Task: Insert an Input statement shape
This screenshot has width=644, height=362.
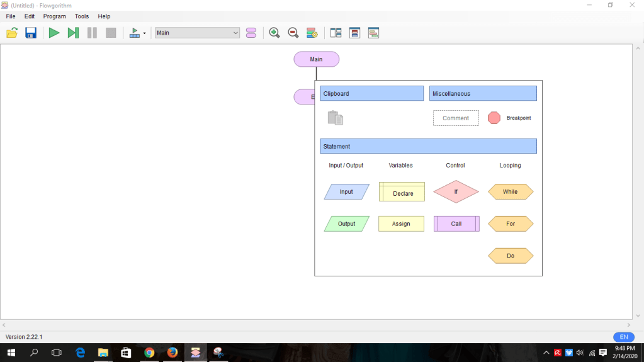Action: point(346,192)
